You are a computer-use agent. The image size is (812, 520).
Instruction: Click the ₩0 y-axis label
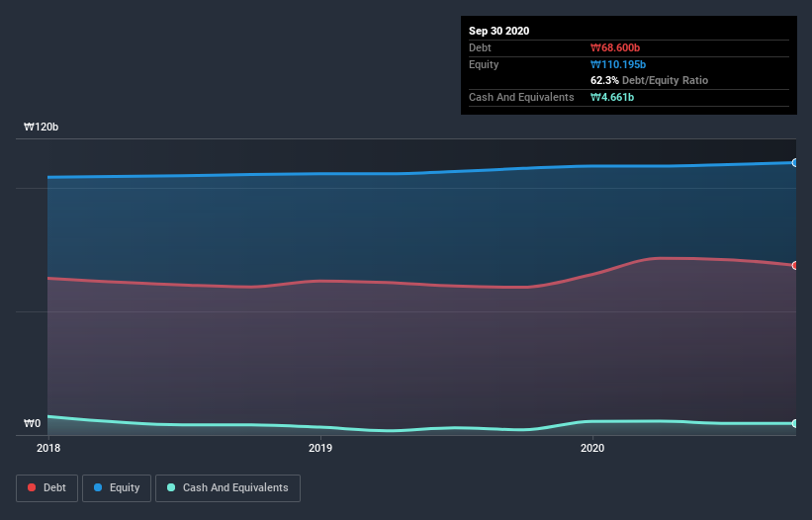(x=32, y=423)
